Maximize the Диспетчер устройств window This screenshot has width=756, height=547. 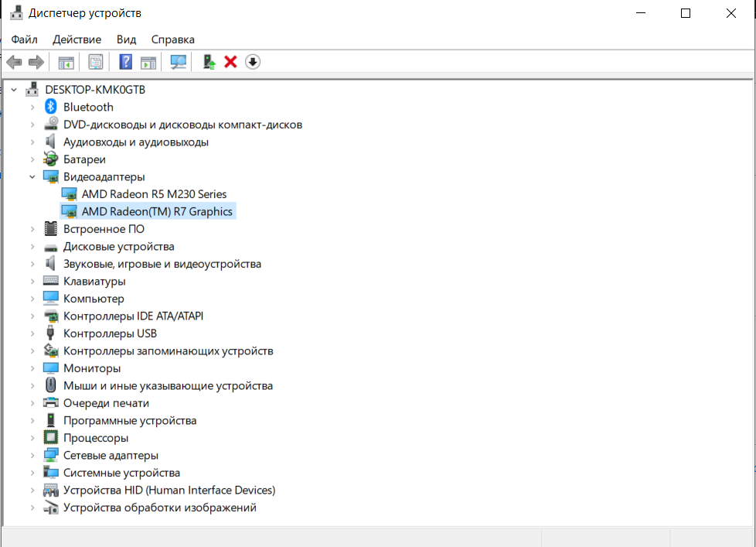686,13
